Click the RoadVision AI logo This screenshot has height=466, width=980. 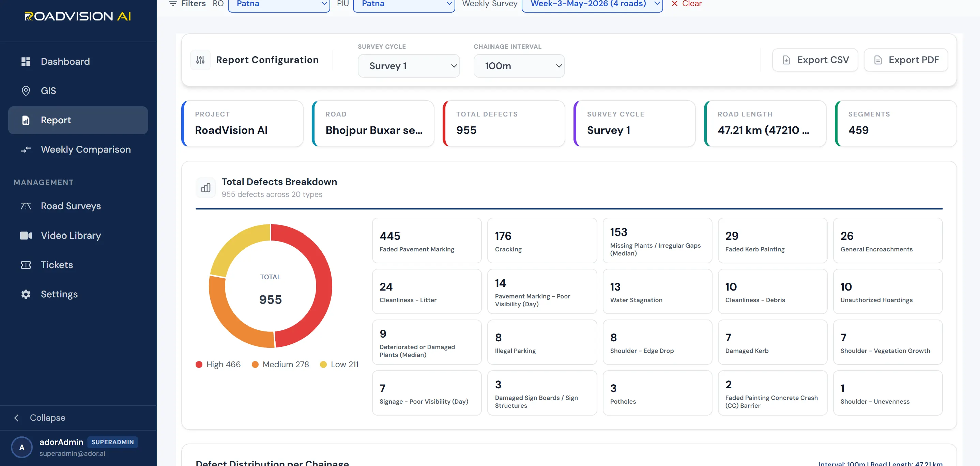[78, 16]
